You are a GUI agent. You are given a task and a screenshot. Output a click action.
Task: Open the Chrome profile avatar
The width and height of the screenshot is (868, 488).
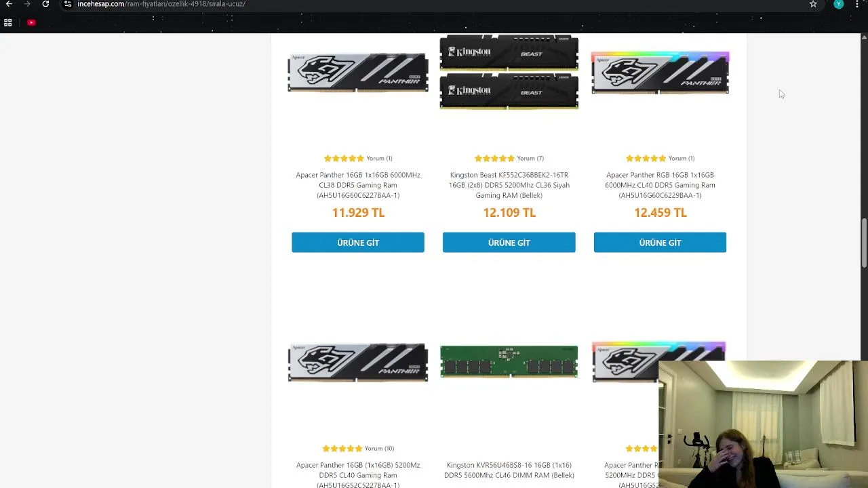click(x=839, y=4)
